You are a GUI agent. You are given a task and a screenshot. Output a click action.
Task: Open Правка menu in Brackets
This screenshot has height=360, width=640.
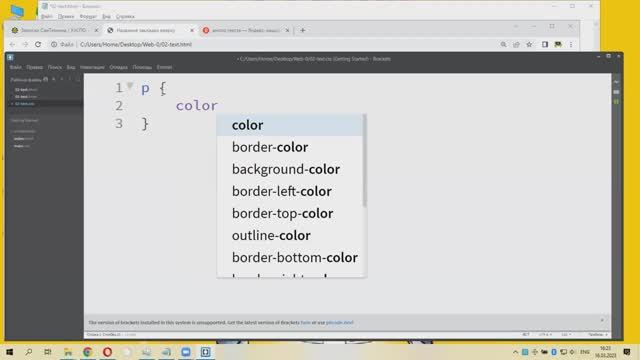(35, 67)
